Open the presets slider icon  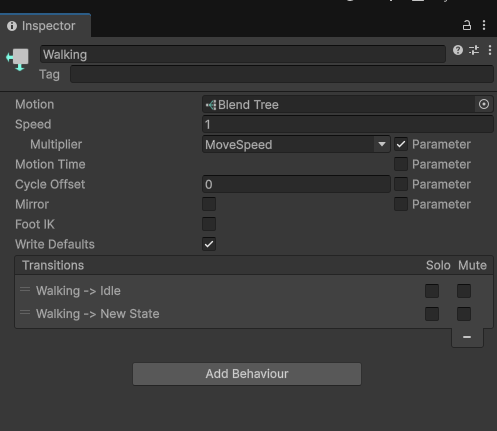(x=474, y=50)
